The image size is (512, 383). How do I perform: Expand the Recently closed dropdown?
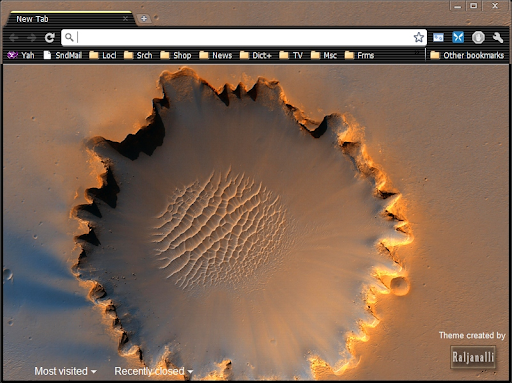click(x=154, y=371)
